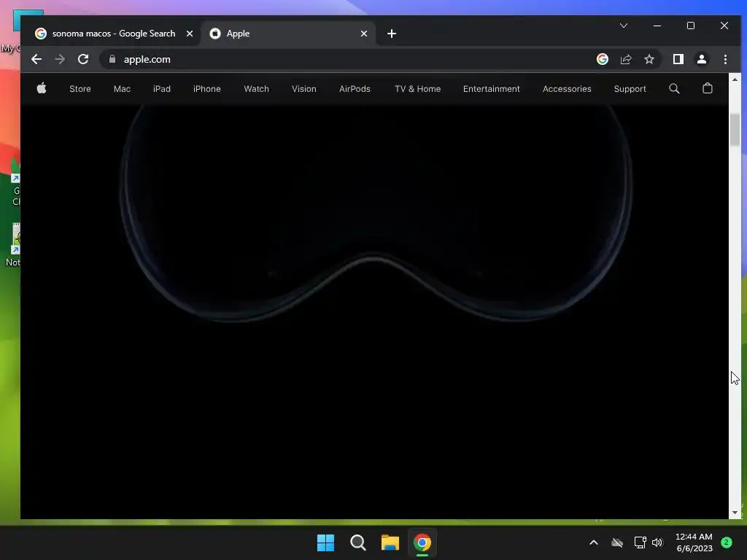Go to the Vision section
Image resolution: width=747 pixels, height=560 pixels.
click(304, 88)
